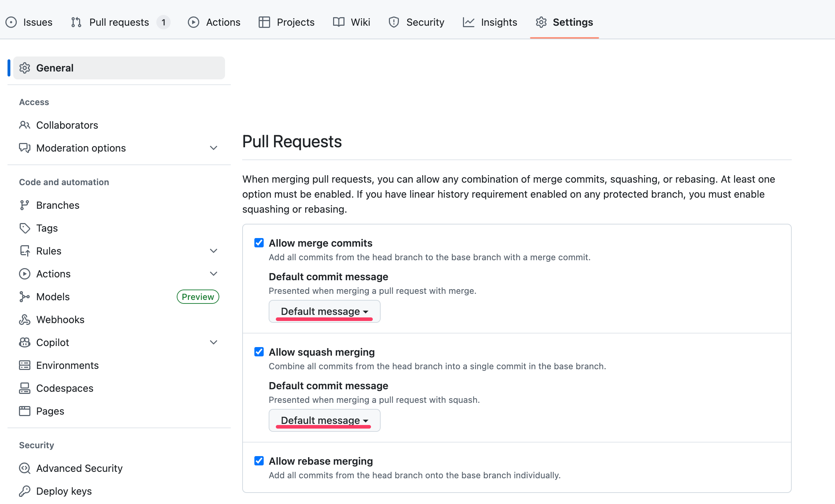Click the Copilot icon in the sidebar
This screenshot has width=835, height=504.
pyautogui.click(x=24, y=342)
